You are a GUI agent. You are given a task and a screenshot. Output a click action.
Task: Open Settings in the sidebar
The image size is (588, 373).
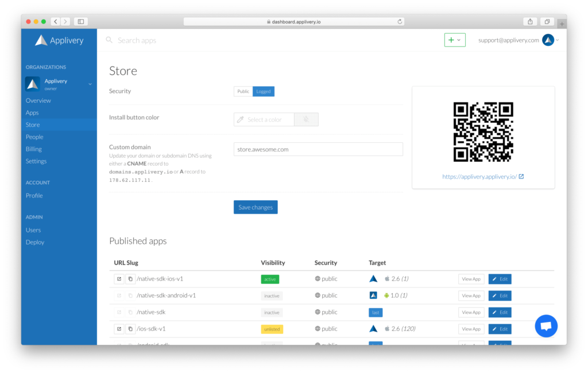36,161
